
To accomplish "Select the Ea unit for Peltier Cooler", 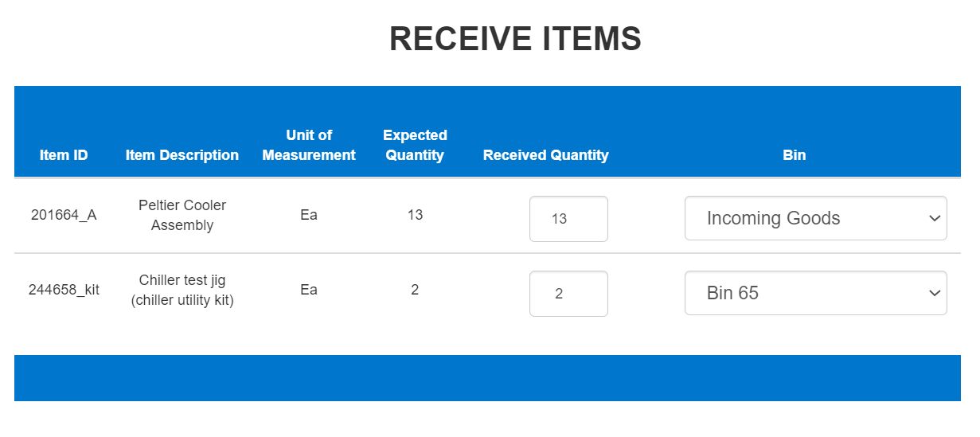I will [309, 214].
